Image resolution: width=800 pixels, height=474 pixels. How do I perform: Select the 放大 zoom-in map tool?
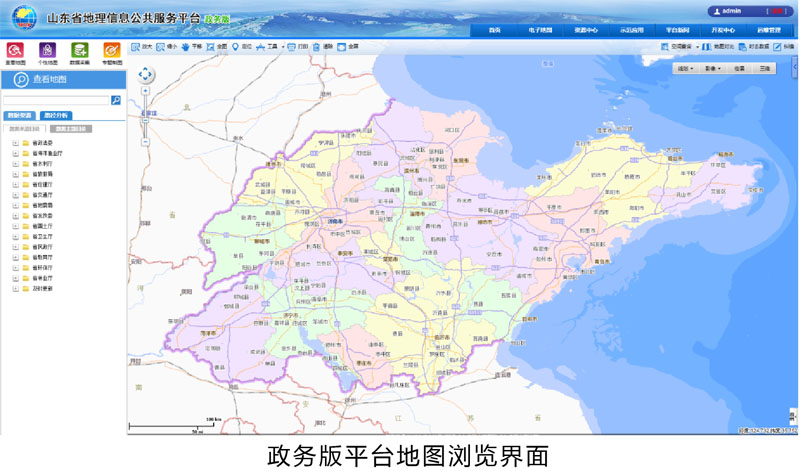coord(142,47)
